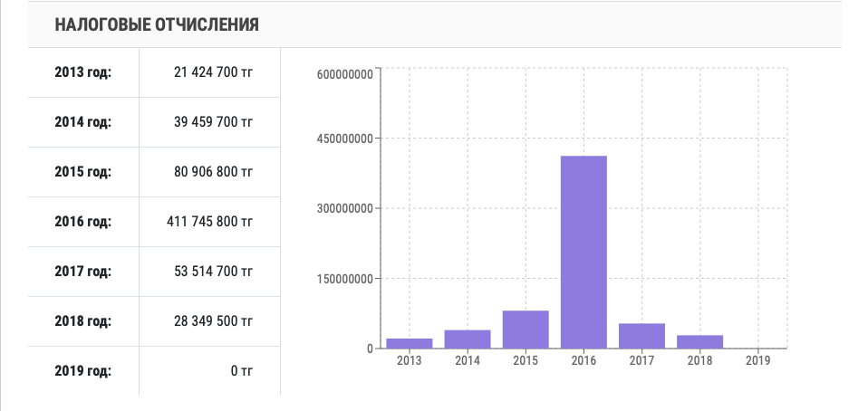This screenshot has height=411, width=868.
Task: Click the 2016 bar in chart
Action: click(583, 252)
